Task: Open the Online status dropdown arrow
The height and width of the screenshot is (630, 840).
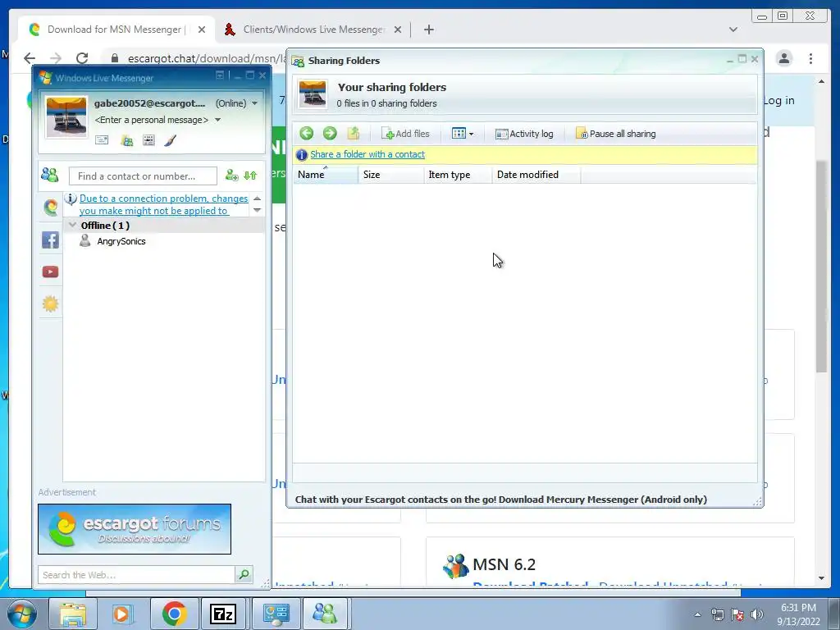Action: pyautogui.click(x=254, y=103)
